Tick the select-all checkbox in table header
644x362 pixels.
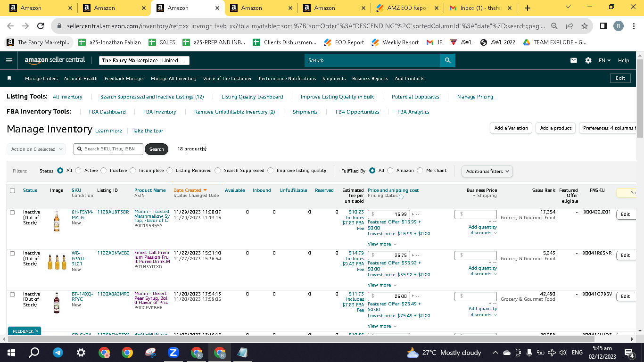pos(12,190)
